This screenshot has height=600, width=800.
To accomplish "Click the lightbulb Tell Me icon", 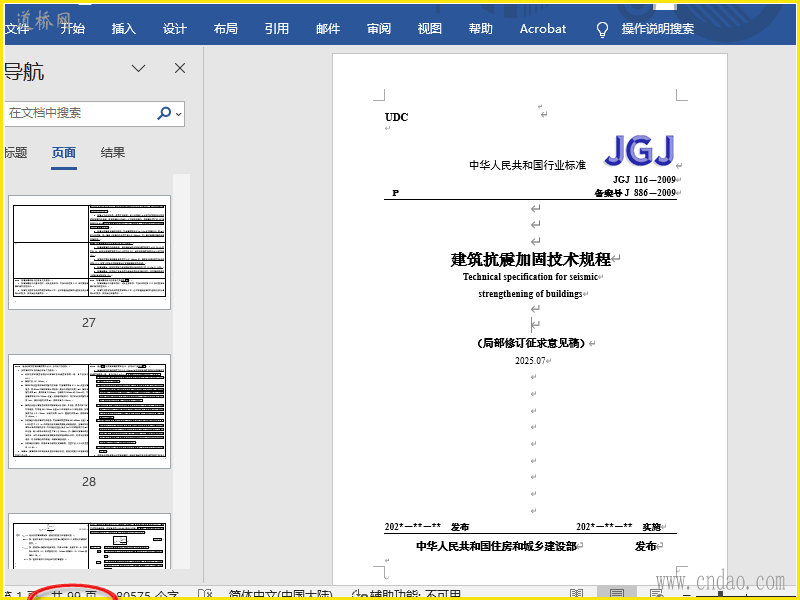I will 602,30.
